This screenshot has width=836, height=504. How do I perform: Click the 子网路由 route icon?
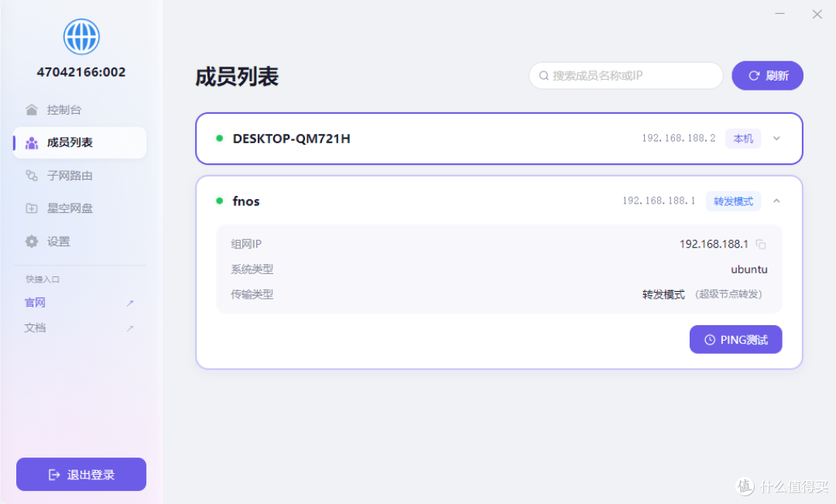(32, 176)
